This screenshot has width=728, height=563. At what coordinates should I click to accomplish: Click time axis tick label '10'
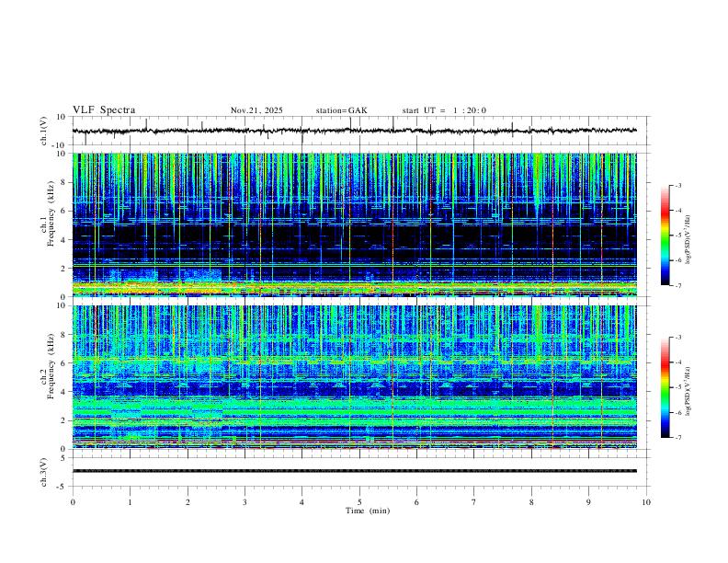click(646, 502)
